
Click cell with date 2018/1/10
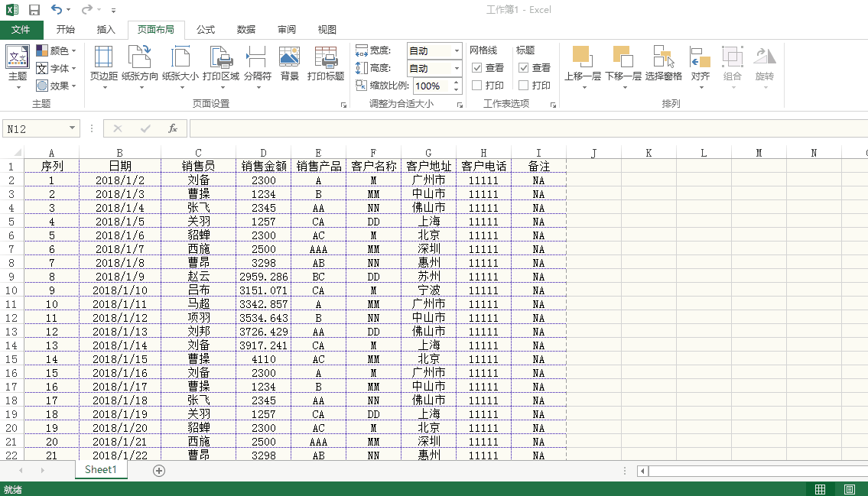tap(120, 290)
